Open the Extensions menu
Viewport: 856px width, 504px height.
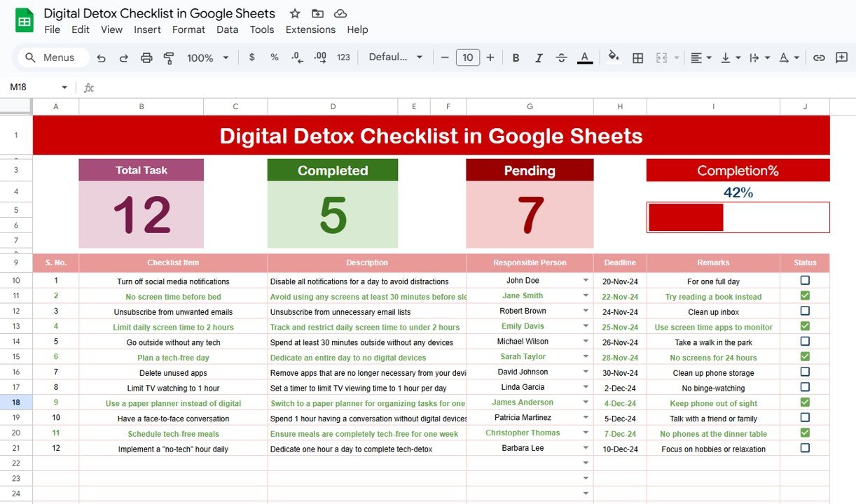point(310,29)
